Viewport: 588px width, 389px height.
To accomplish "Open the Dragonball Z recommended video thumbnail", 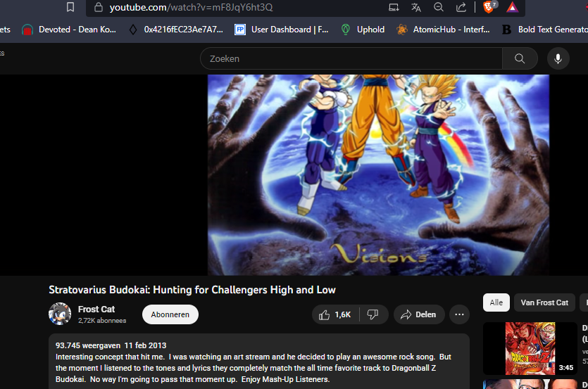I will (530, 348).
